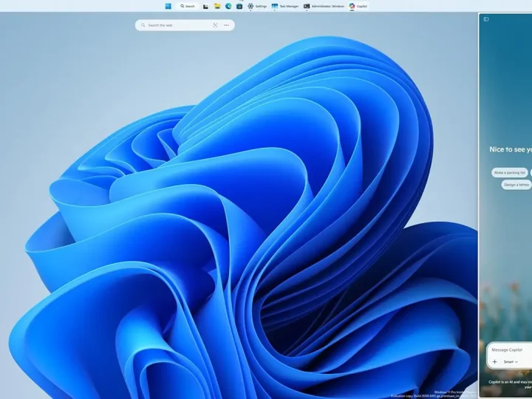Choose the Make a packing list suggestion
This screenshot has height=399, width=532.
(510, 173)
